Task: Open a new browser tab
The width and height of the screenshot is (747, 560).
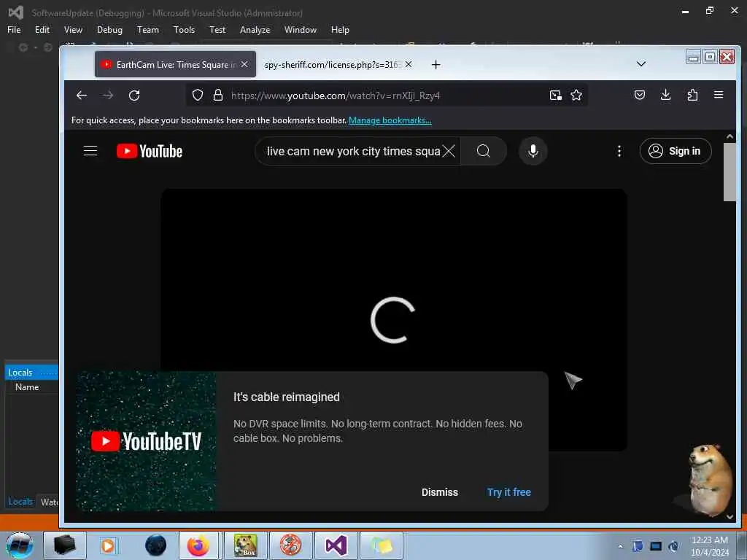Action: click(x=436, y=64)
